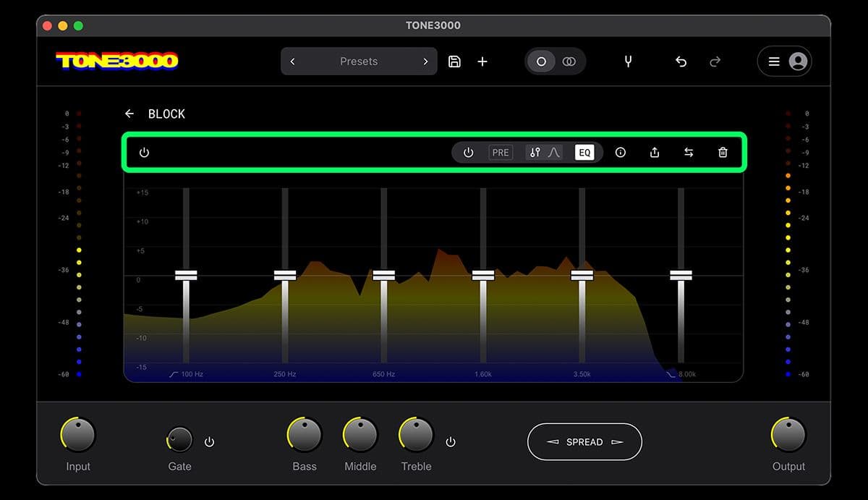The image size is (868, 500).
Task: Click the high-pass filter icon at 100 Hz
Action: pyautogui.click(x=174, y=374)
